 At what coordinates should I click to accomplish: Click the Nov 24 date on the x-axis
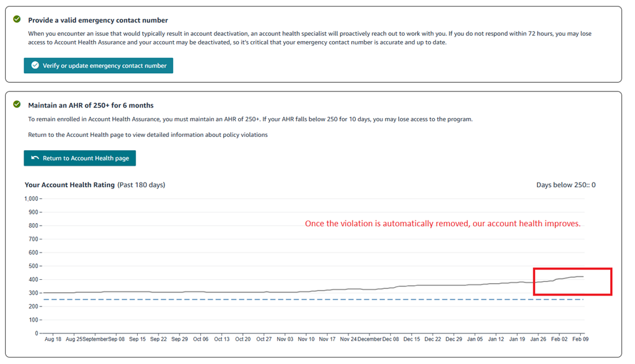click(x=348, y=339)
